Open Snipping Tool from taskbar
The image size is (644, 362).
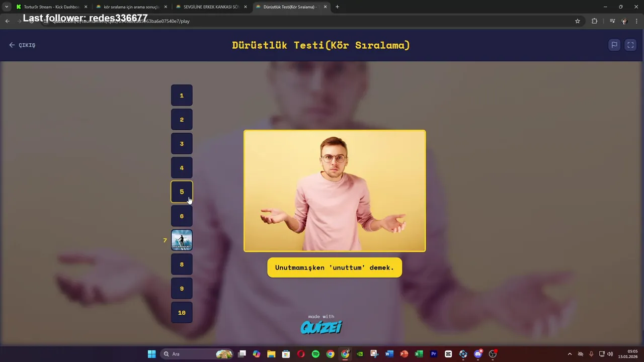pyautogui.click(x=374, y=354)
